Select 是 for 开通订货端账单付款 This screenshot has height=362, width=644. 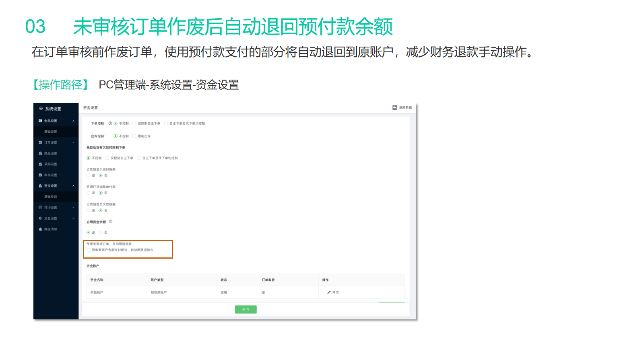[x=89, y=193]
